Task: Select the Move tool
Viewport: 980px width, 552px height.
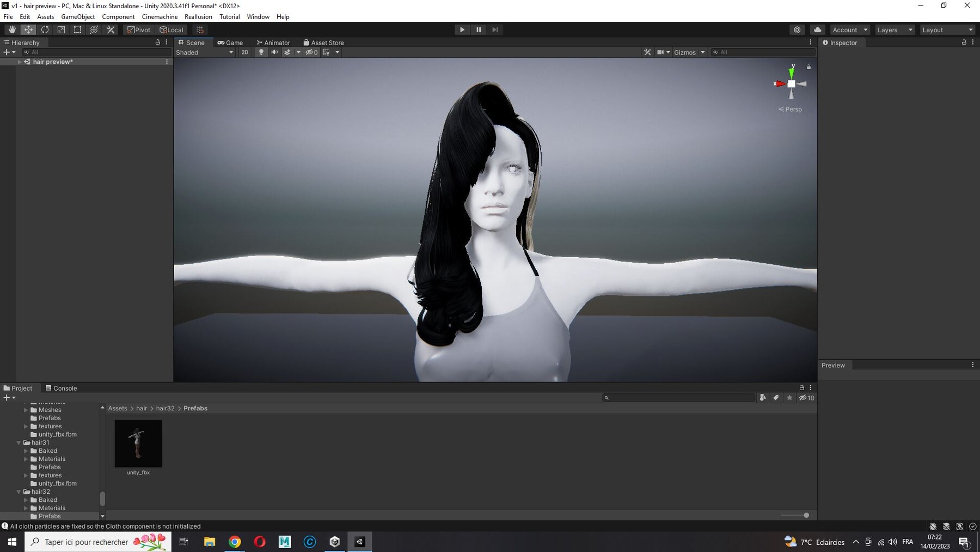Action: [x=28, y=30]
